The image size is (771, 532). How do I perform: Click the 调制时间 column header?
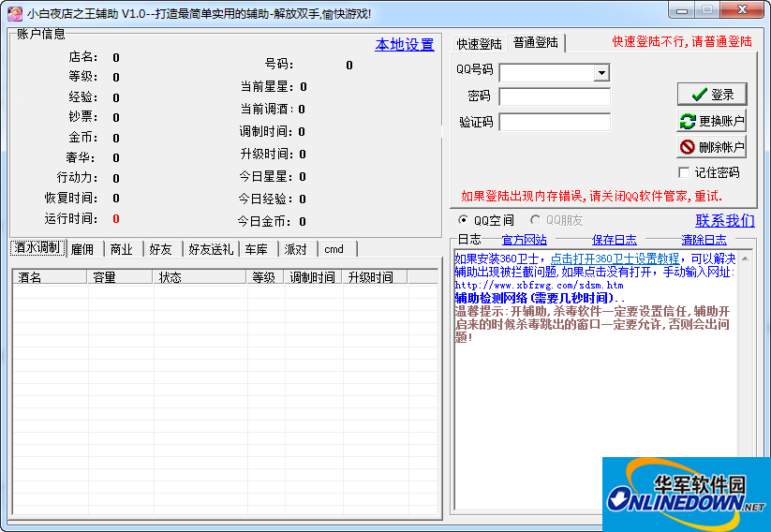click(313, 277)
